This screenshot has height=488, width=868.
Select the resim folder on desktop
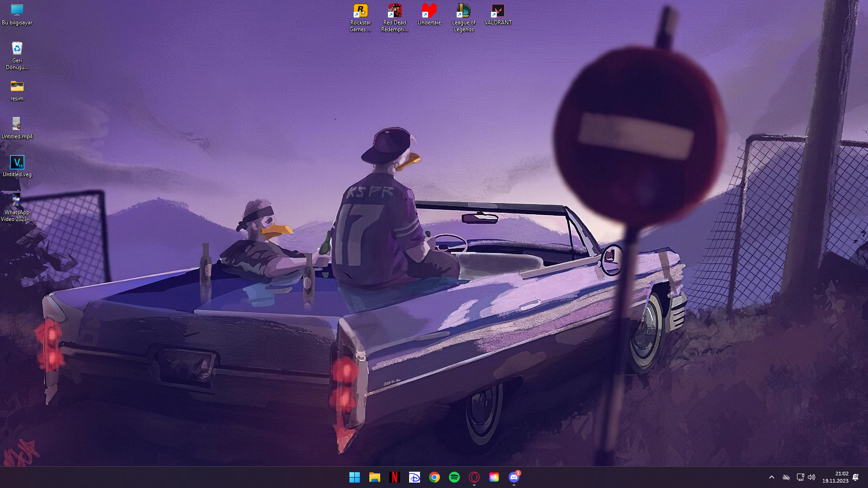17,90
